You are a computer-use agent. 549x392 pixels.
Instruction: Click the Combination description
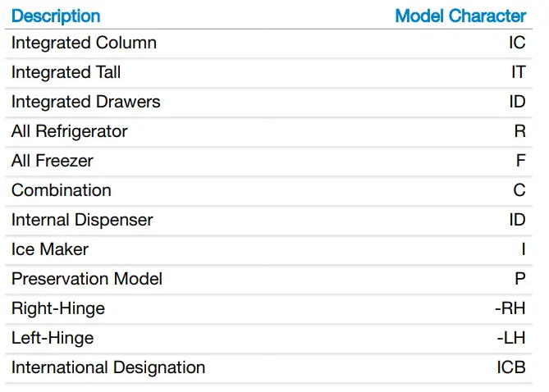tap(61, 190)
